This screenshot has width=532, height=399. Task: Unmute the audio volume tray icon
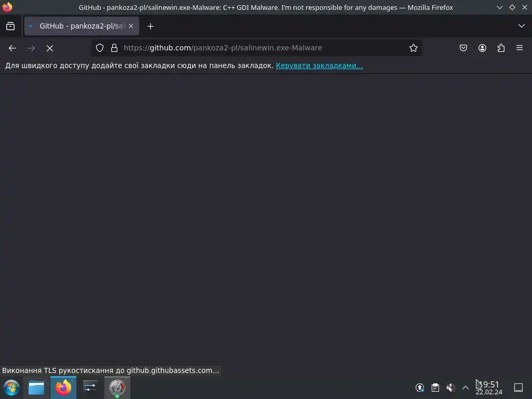(450, 388)
